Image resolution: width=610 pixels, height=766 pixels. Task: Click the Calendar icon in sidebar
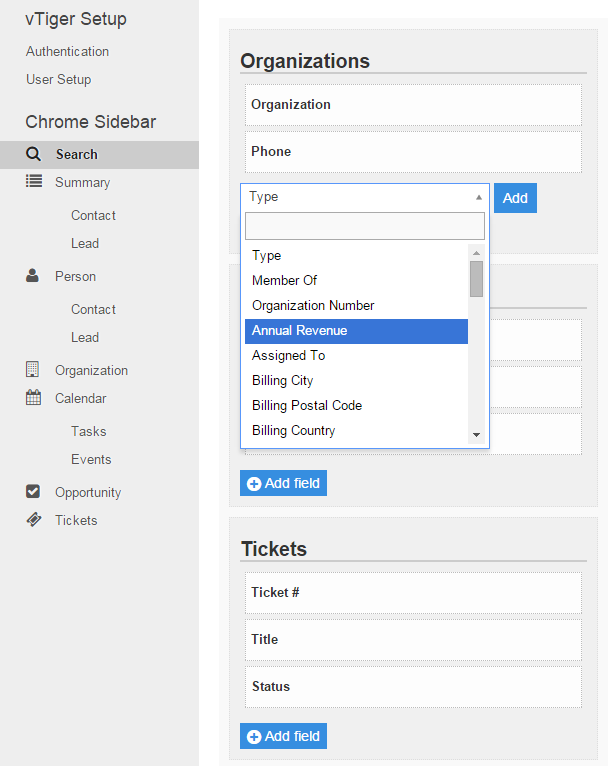[33, 397]
